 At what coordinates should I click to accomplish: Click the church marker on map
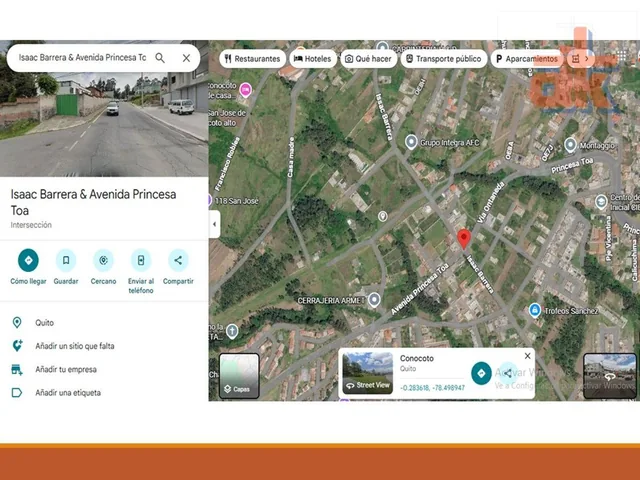click(x=232, y=331)
